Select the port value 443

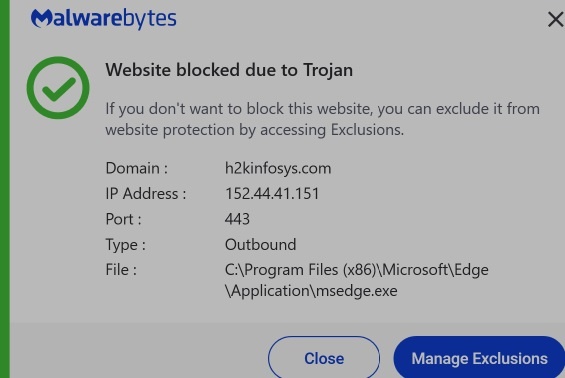[x=237, y=219]
